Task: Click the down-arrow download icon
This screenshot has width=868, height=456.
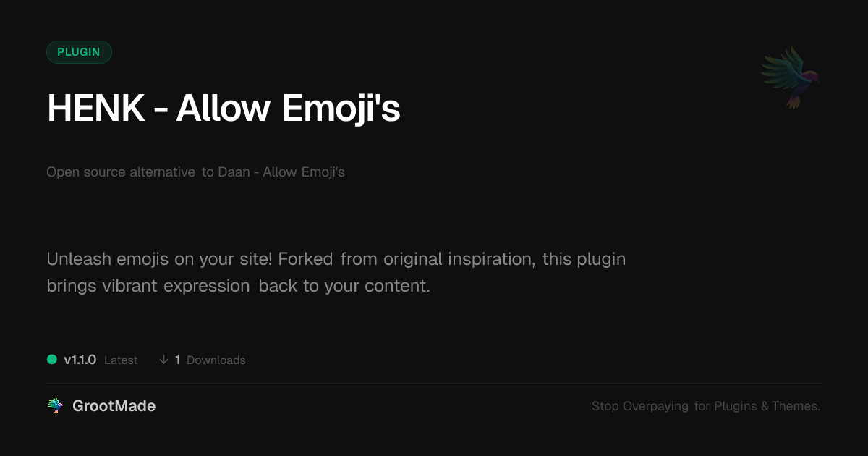Action: point(163,360)
